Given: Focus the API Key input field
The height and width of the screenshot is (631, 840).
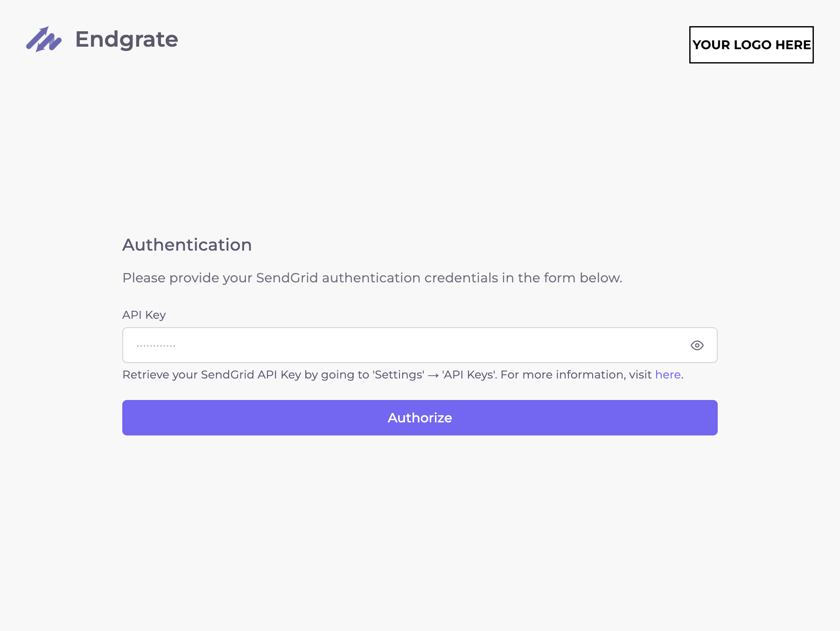Looking at the screenshot, I should click(x=373, y=345).
